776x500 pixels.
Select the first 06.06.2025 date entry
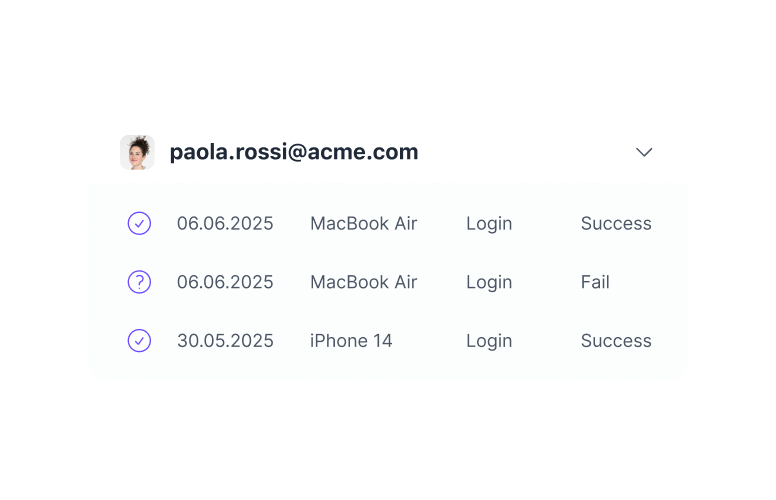225,223
